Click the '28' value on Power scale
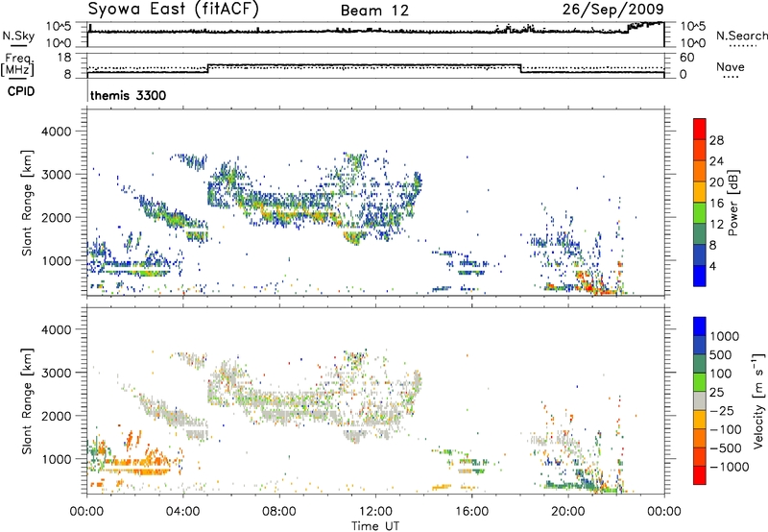The image size is (768, 532). [716, 140]
